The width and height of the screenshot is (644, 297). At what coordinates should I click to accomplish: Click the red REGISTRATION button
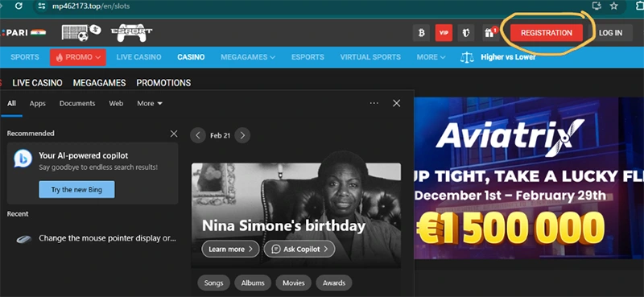547,33
